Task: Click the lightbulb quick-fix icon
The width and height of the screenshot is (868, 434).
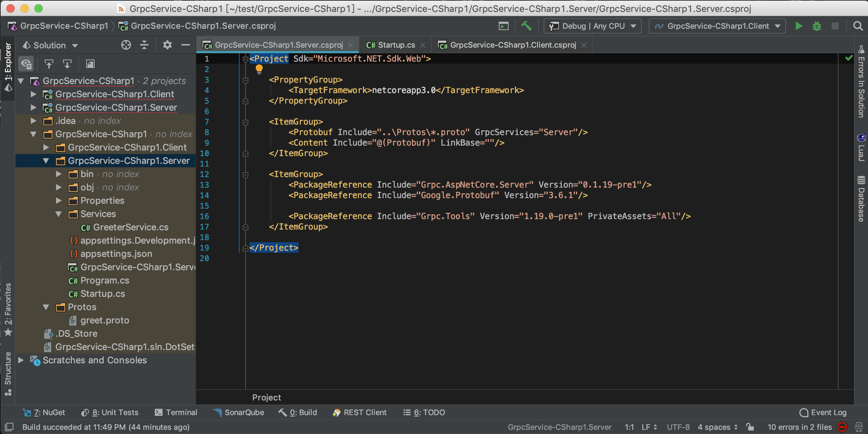Action: coord(259,69)
